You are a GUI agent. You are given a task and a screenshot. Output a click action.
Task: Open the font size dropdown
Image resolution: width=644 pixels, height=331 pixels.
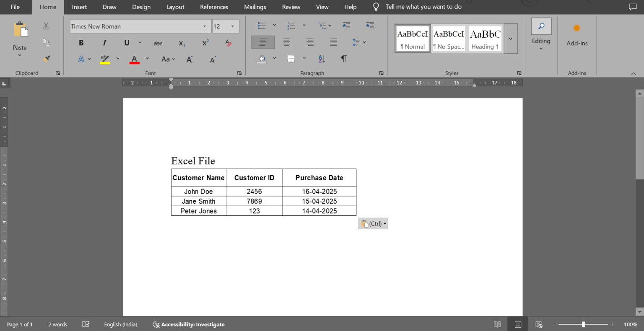pos(232,26)
